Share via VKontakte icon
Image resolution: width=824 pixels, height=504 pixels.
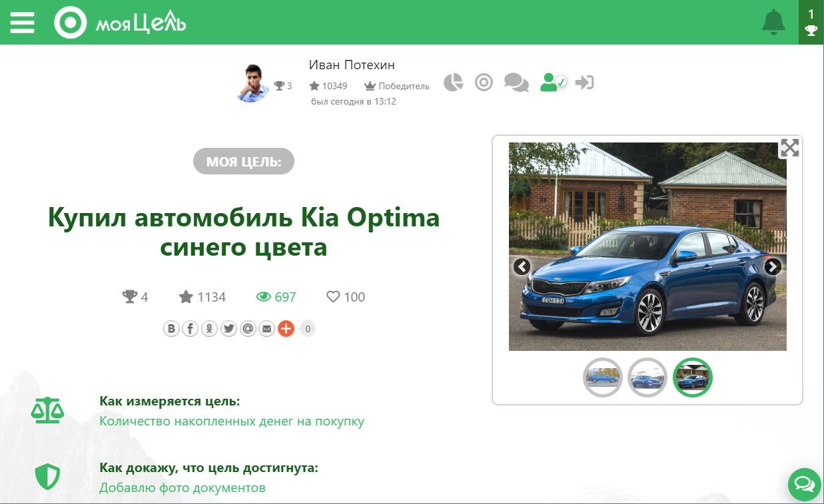pyautogui.click(x=171, y=328)
